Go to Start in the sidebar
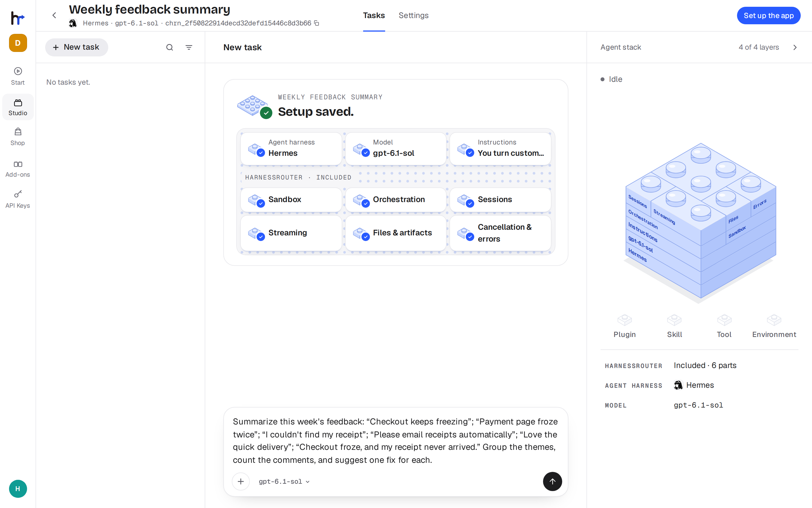This screenshot has height=508, width=812. pyautogui.click(x=18, y=76)
